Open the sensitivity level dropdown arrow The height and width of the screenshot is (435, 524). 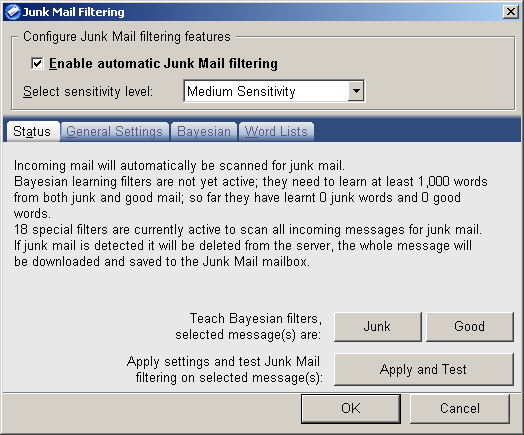point(356,91)
